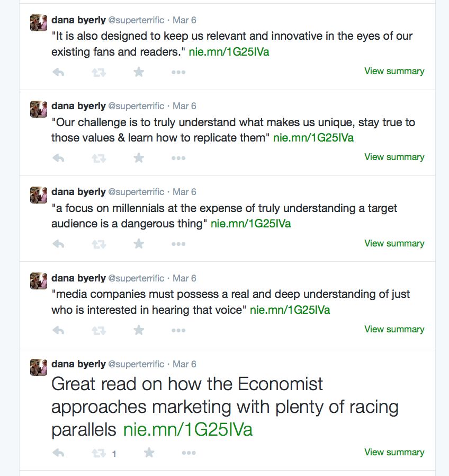
Task: Favorite the 'media companies must possess' tweet
Action: 139,330
